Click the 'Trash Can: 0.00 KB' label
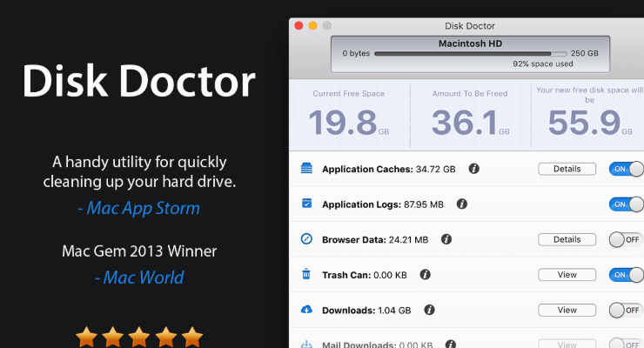This screenshot has height=348, width=644. coord(365,275)
